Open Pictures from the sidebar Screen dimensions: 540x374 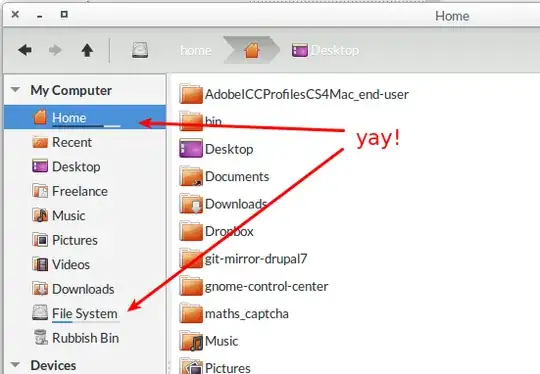tap(75, 240)
